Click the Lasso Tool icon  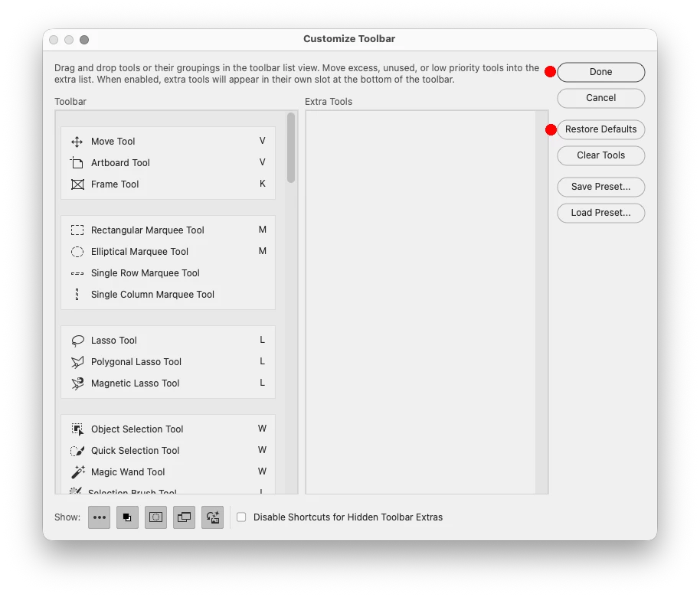pyautogui.click(x=77, y=341)
